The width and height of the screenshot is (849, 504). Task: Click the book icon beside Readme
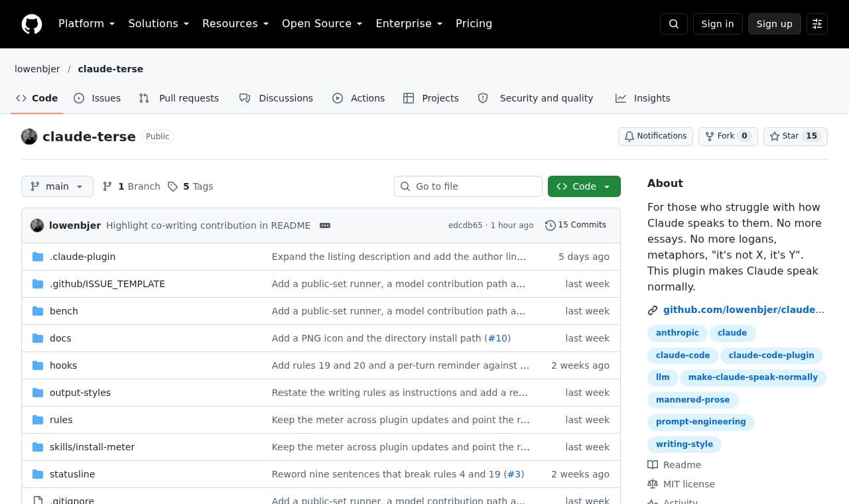(x=653, y=465)
